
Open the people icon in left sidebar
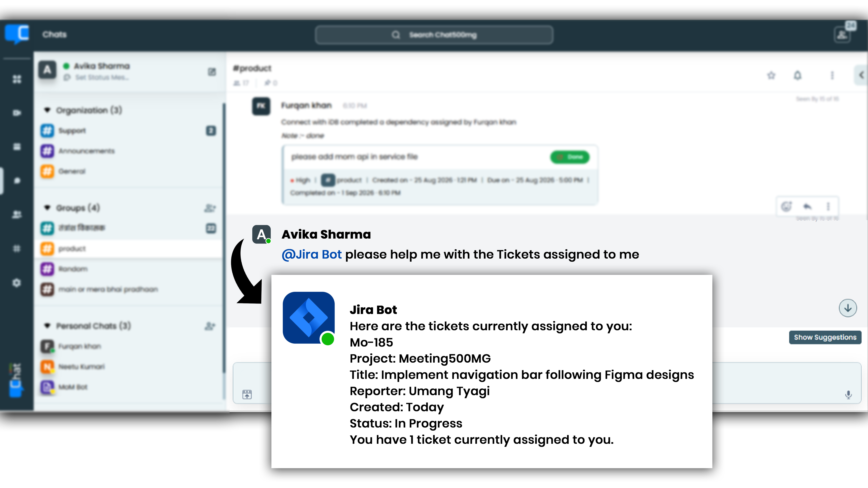coord(17,215)
